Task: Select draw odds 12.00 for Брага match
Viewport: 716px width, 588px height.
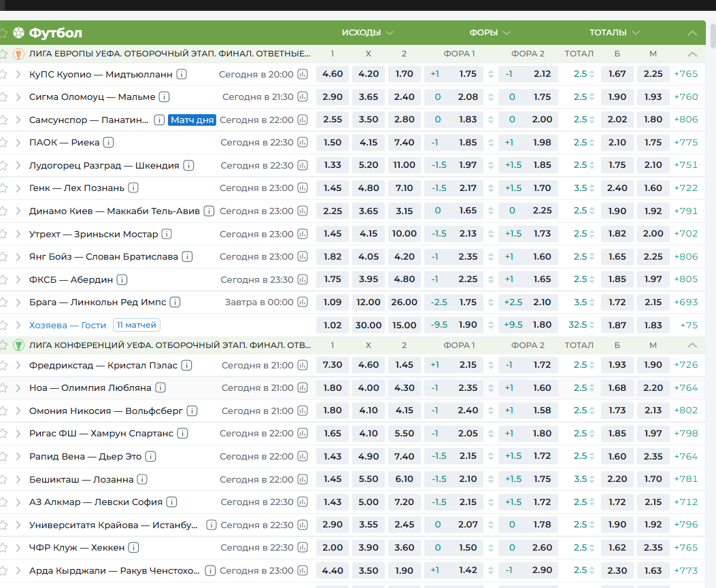Action: pyautogui.click(x=369, y=302)
